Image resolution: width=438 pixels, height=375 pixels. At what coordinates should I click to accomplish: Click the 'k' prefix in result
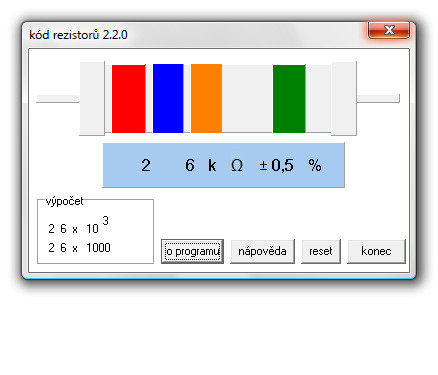point(212,165)
